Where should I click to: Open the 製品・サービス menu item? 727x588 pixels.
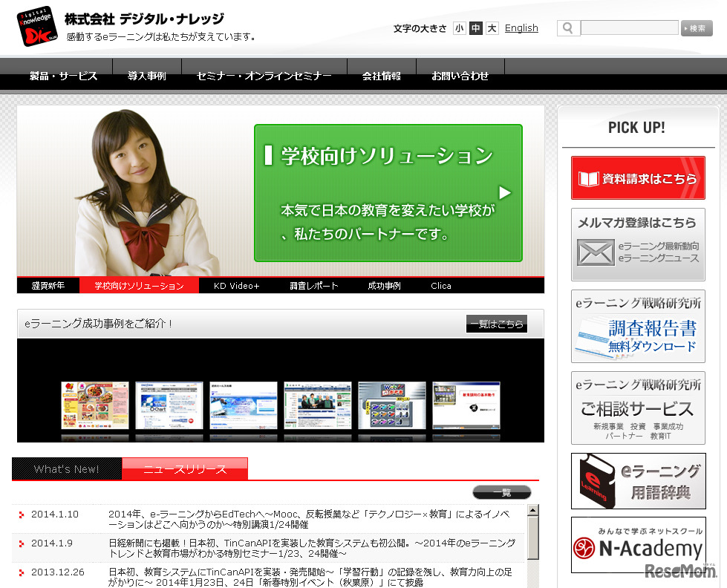point(62,75)
